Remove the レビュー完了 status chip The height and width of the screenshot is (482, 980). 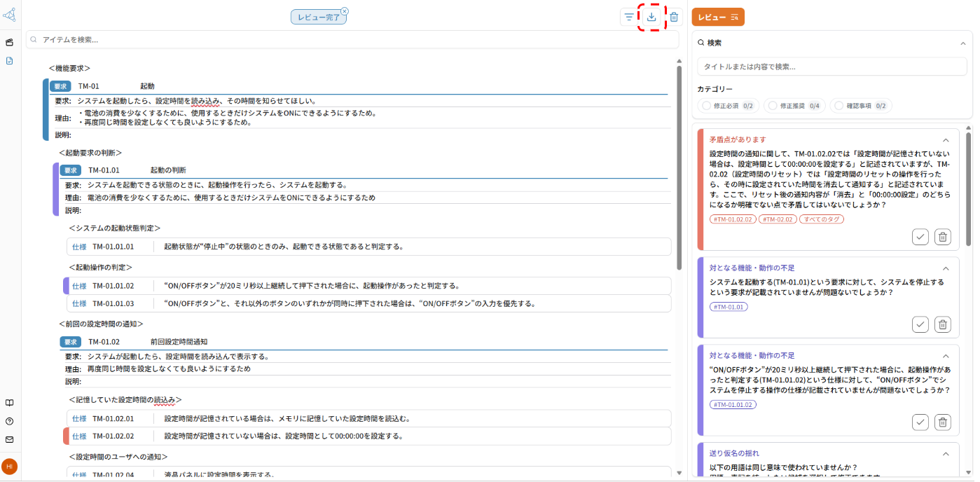(x=344, y=12)
